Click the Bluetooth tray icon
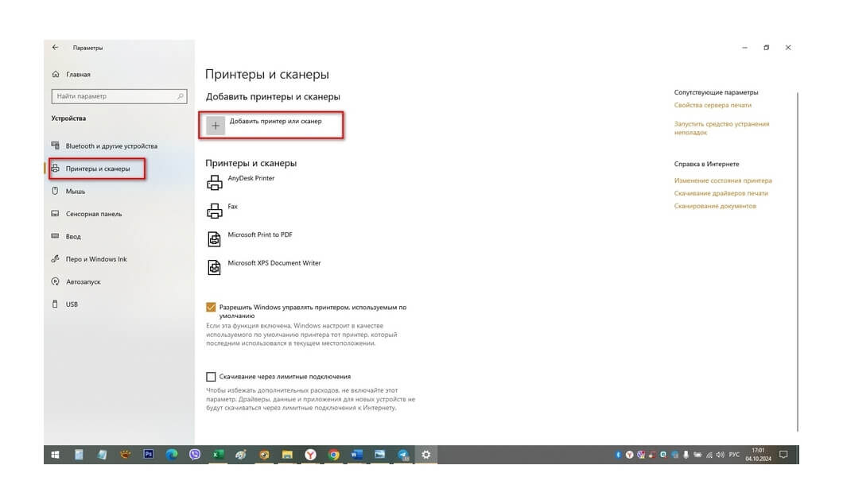The height and width of the screenshot is (504, 843). coord(618,455)
